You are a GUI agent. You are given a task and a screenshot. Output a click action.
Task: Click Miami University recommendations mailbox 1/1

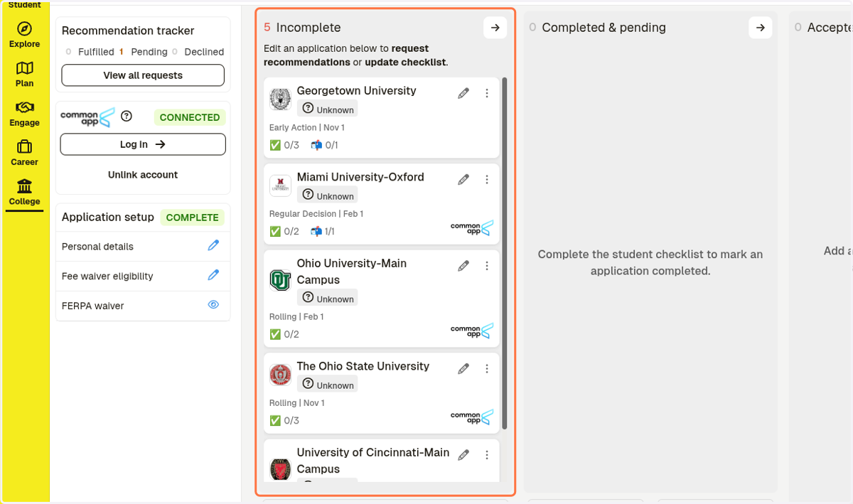323,231
